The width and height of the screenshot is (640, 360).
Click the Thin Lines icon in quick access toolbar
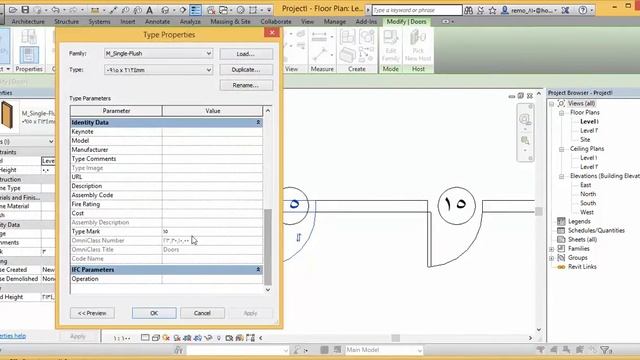[x=196, y=10]
